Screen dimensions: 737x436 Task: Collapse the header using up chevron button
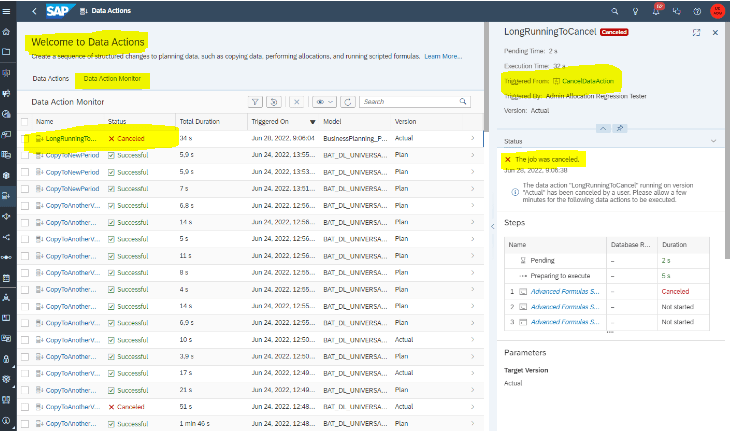[603, 128]
